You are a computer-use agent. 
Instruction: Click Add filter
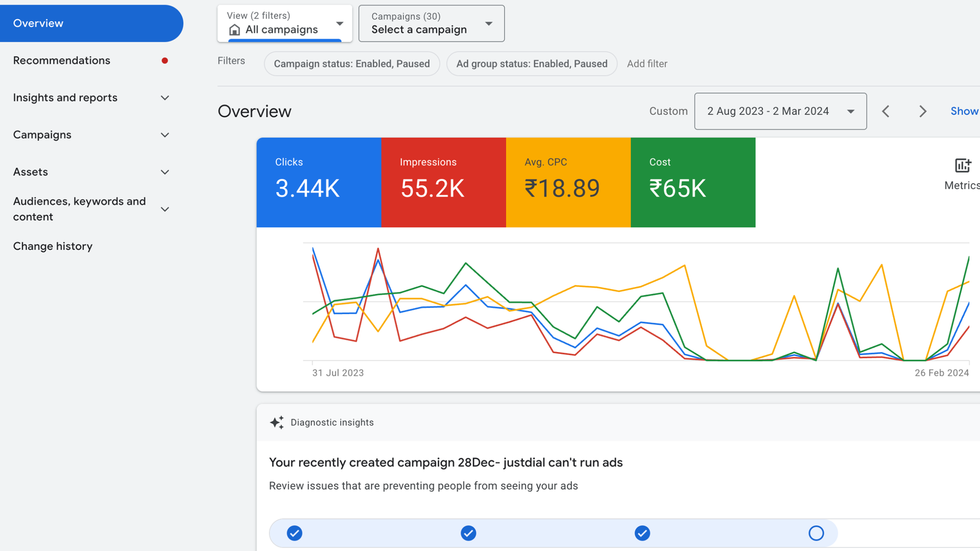[x=647, y=64]
